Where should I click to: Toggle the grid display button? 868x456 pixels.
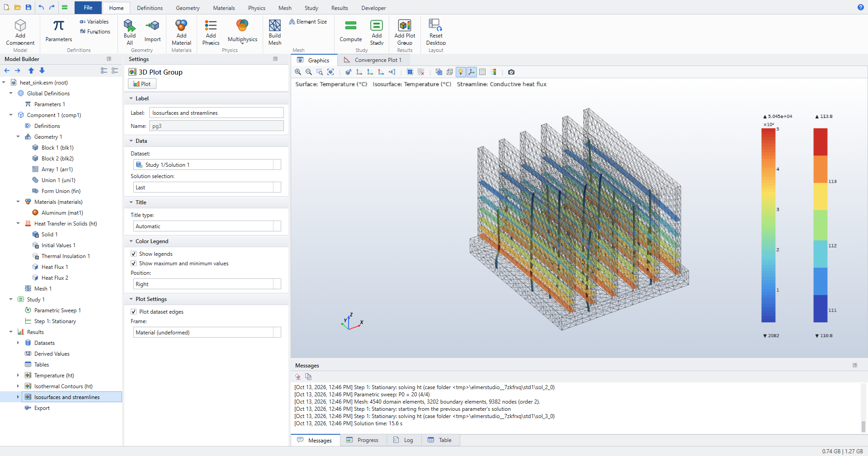click(482, 72)
